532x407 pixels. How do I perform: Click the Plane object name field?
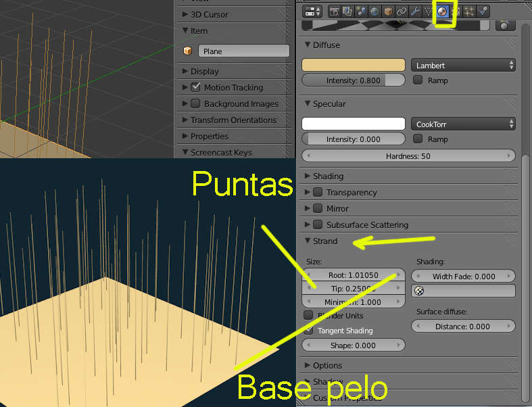tap(243, 51)
